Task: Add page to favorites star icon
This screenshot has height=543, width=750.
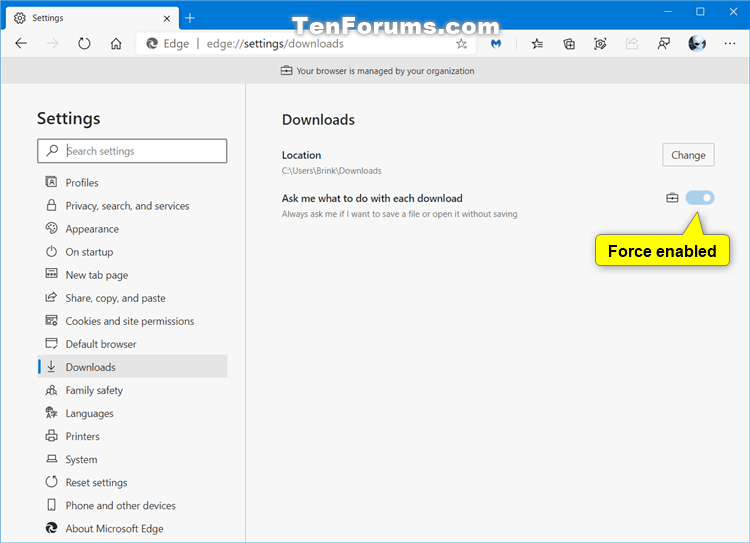Action: 461,44
